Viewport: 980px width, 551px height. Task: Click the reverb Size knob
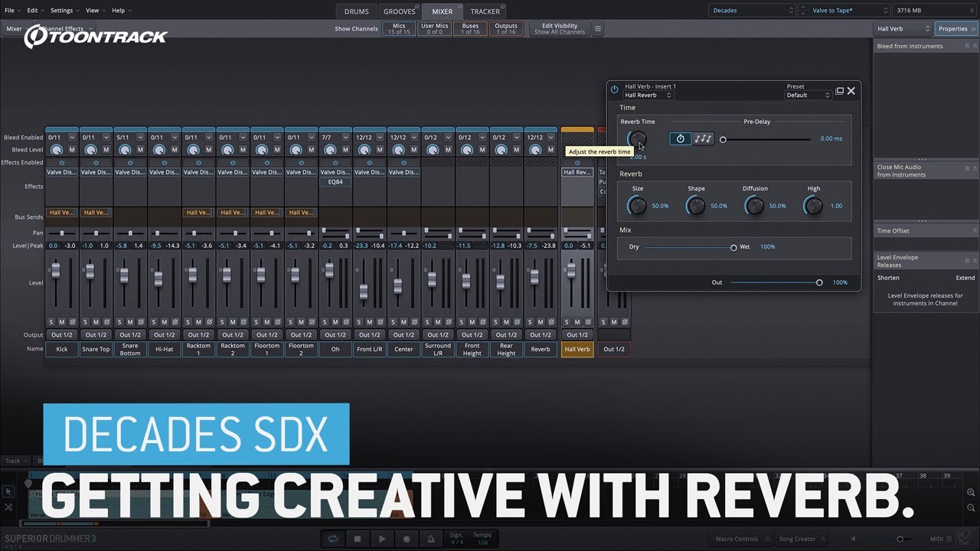pos(637,205)
